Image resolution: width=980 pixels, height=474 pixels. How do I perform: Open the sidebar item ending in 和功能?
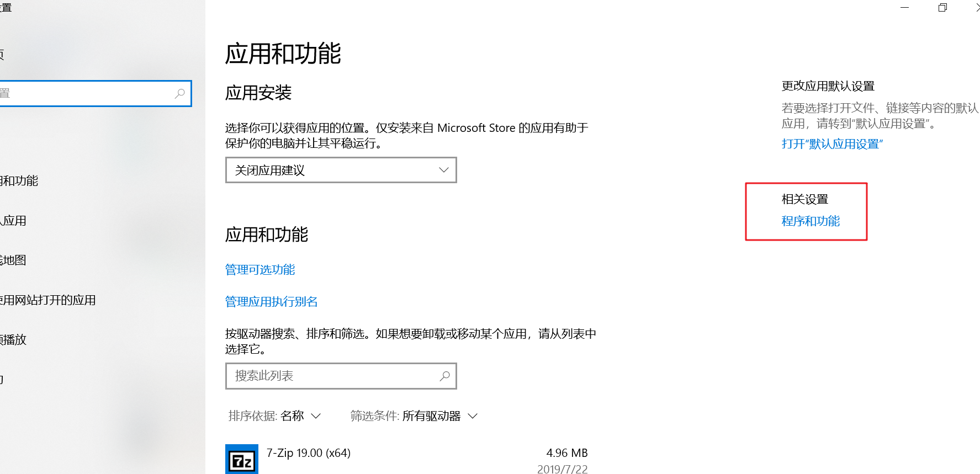point(19,181)
